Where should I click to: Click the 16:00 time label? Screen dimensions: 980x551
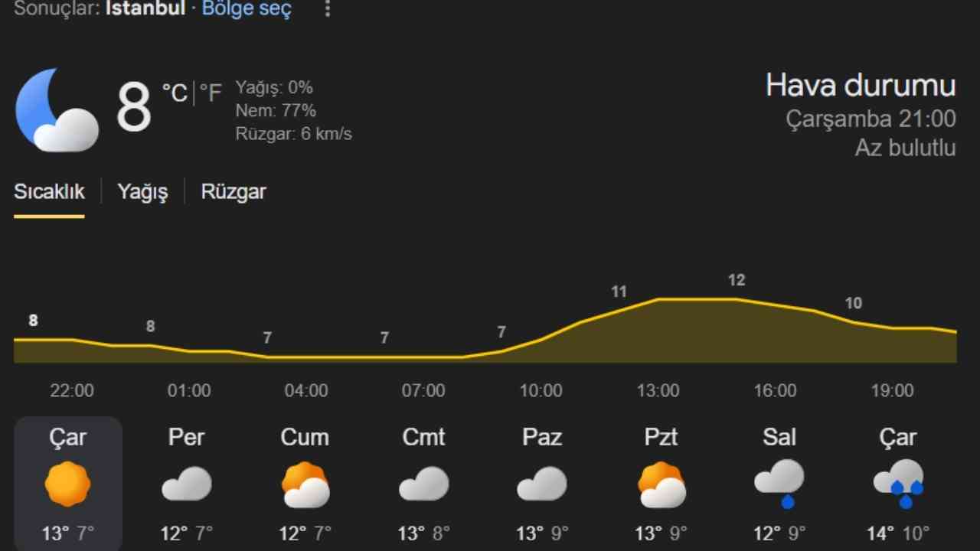(776, 391)
